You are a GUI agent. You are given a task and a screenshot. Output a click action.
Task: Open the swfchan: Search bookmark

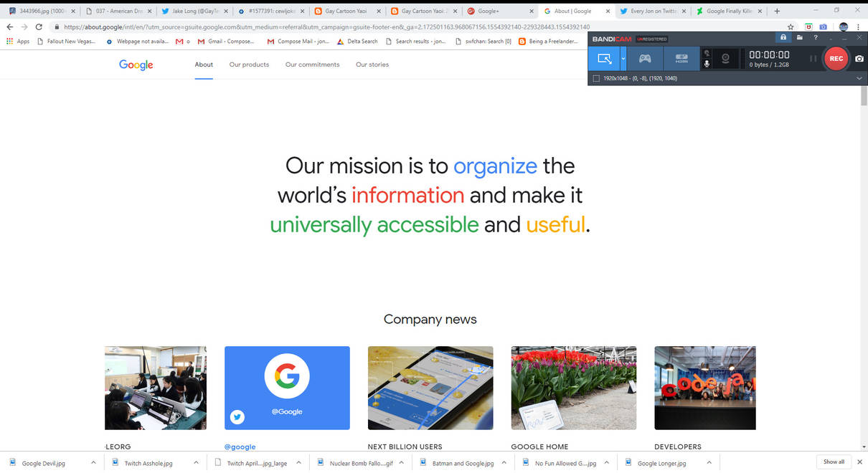[483, 42]
